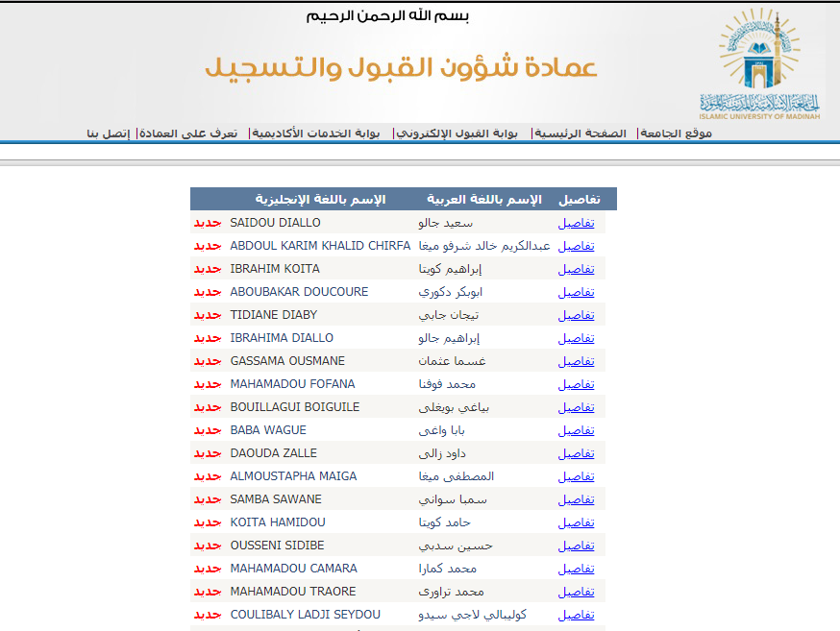Follow the تفاصيل link for OUSSENI SIDIBE

[x=576, y=545]
